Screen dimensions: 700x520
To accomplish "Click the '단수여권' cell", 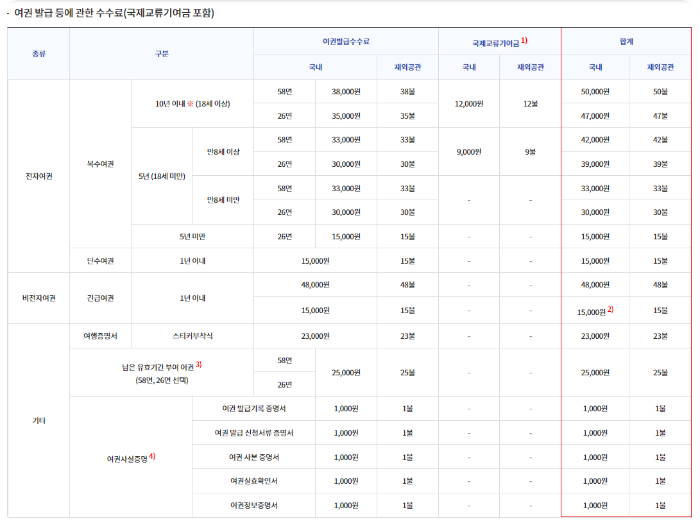I will pos(100,261).
